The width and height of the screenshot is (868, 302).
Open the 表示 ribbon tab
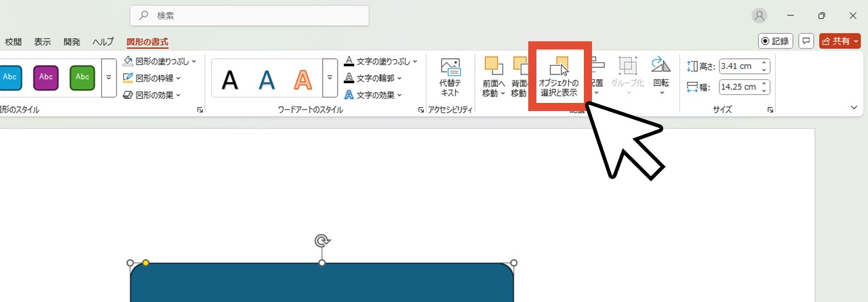[x=43, y=41]
